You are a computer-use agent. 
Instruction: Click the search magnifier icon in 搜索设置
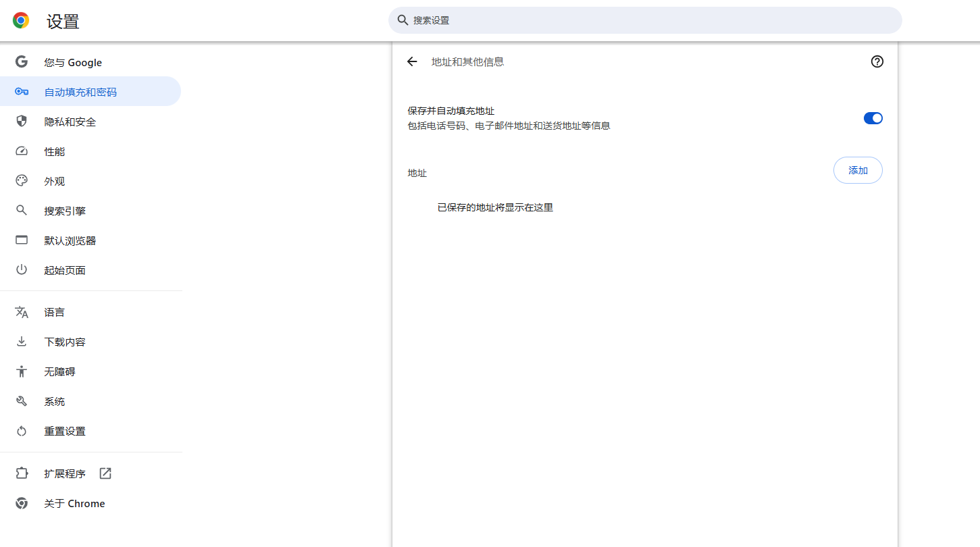(403, 20)
